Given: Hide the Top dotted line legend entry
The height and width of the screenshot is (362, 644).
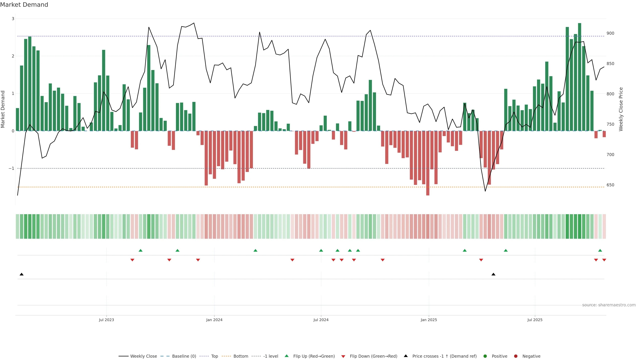Looking at the screenshot, I should click(214, 356).
